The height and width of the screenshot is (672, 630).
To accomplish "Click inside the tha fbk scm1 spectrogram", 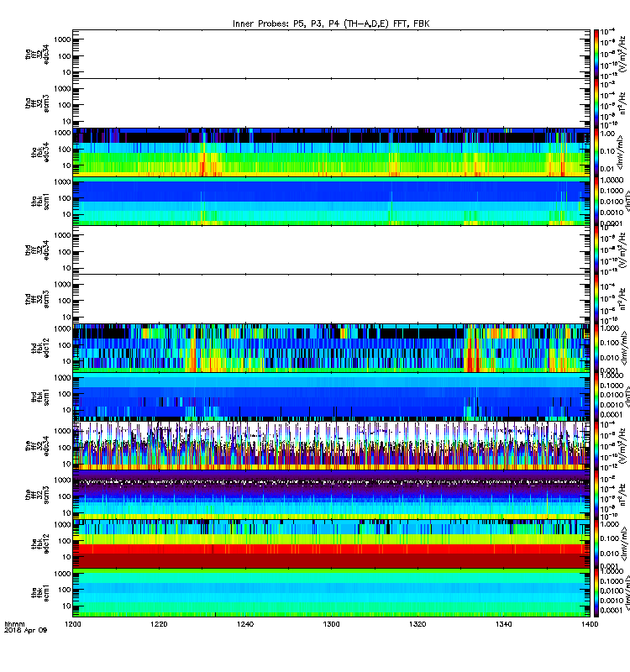I will click(x=331, y=202).
